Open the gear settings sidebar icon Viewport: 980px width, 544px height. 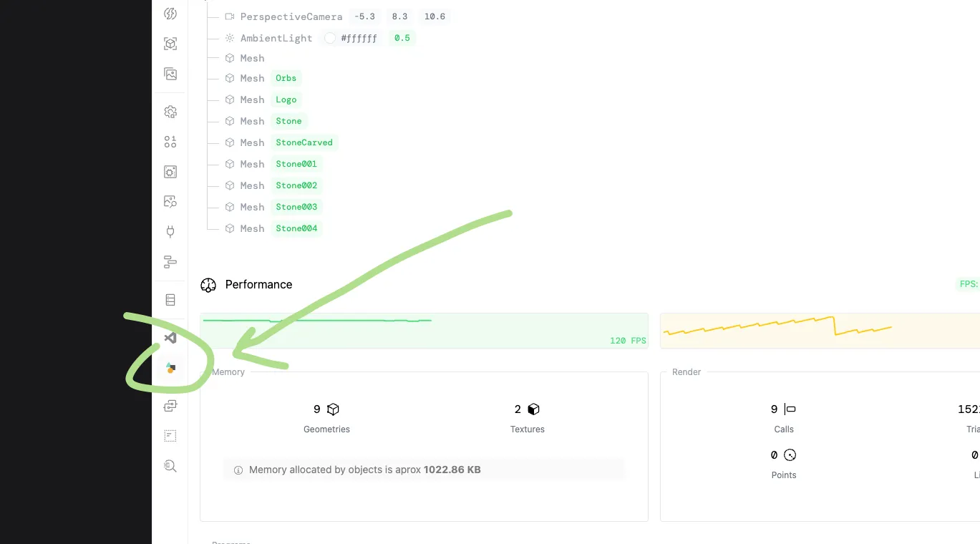(170, 112)
